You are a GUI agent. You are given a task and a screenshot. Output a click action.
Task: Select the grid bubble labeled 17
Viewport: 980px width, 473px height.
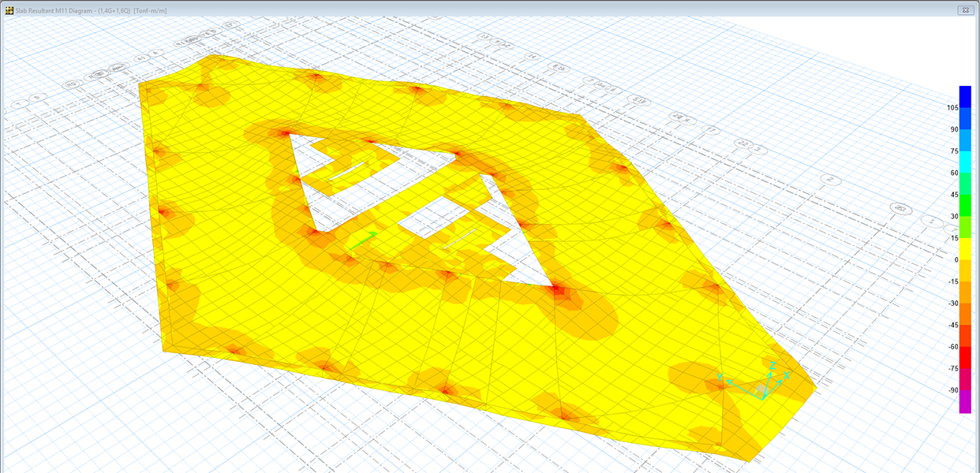[712, 129]
